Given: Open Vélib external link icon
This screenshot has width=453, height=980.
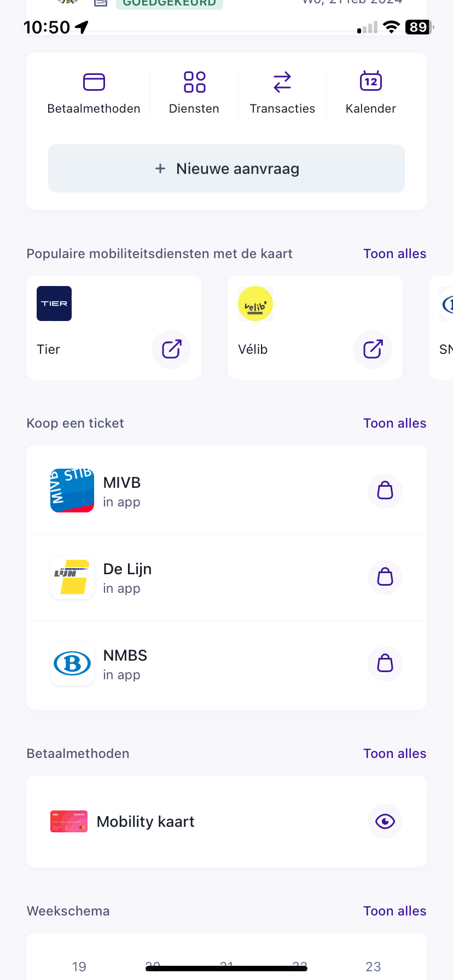Looking at the screenshot, I should click(x=373, y=349).
